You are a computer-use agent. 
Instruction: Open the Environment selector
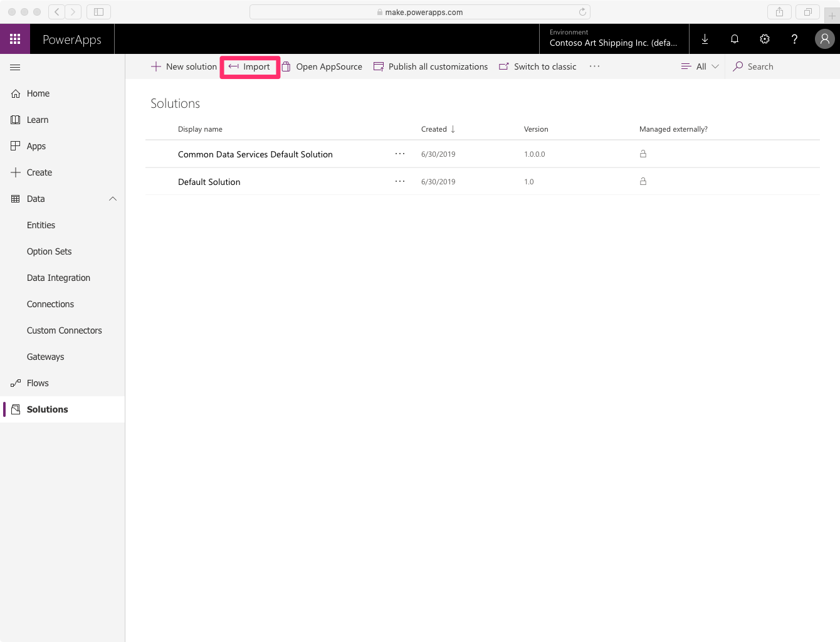coord(614,39)
